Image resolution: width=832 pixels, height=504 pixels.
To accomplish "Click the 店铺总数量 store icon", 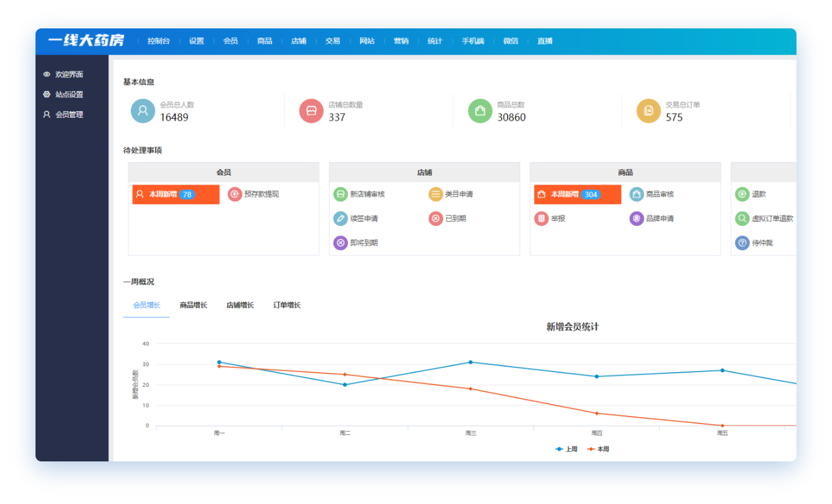I will [311, 111].
